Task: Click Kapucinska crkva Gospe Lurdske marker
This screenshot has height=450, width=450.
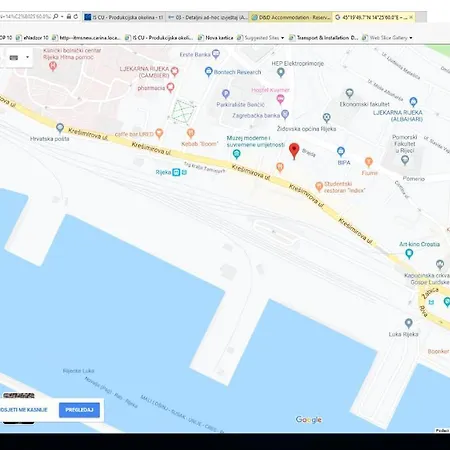Action: (x=440, y=264)
